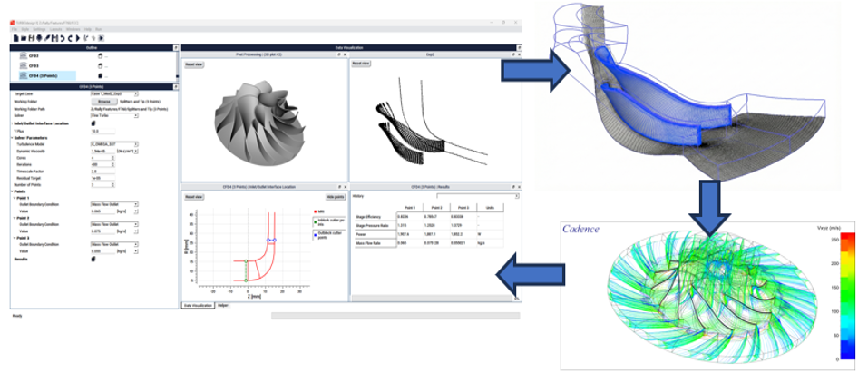Click Reset view in Post Processing panel
Image resolution: width=868 pixels, height=383 pixels.
click(194, 64)
